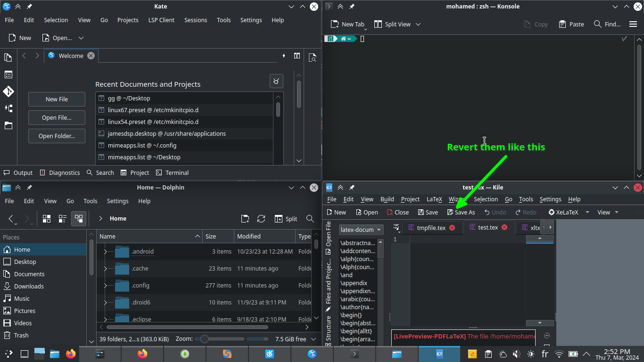Open the XeLaTeX compiler dropdown in Kile
Screen dimensions: 644x362
click(x=587, y=212)
